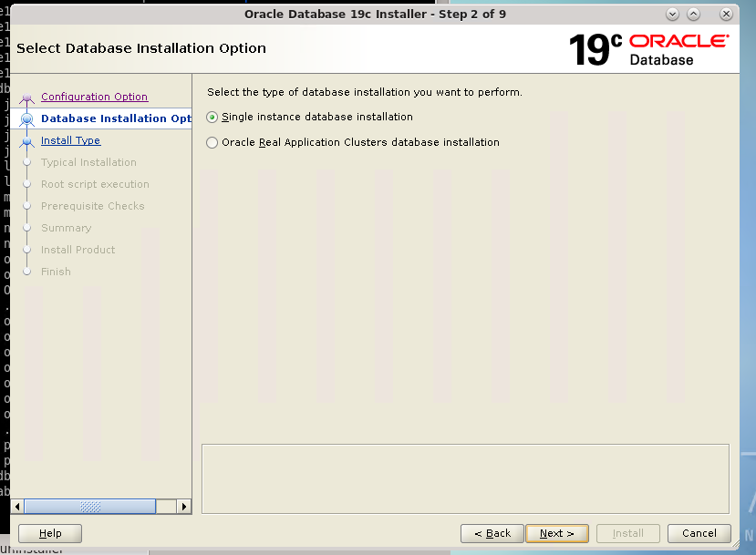This screenshot has height=555, width=756.
Task: Click the Prerequisite Checks step text
Action: [x=93, y=206]
